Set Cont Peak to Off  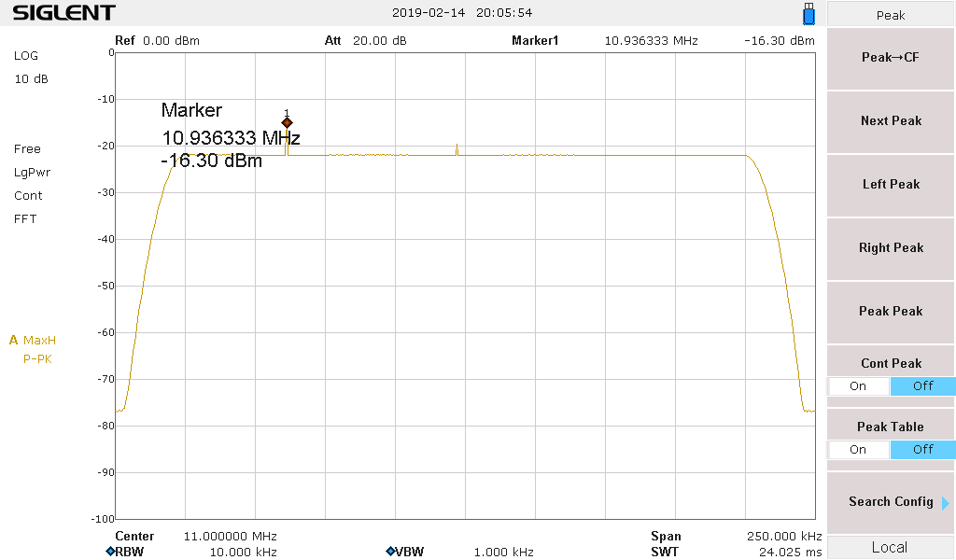pyautogui.click(x=922, y=385)
